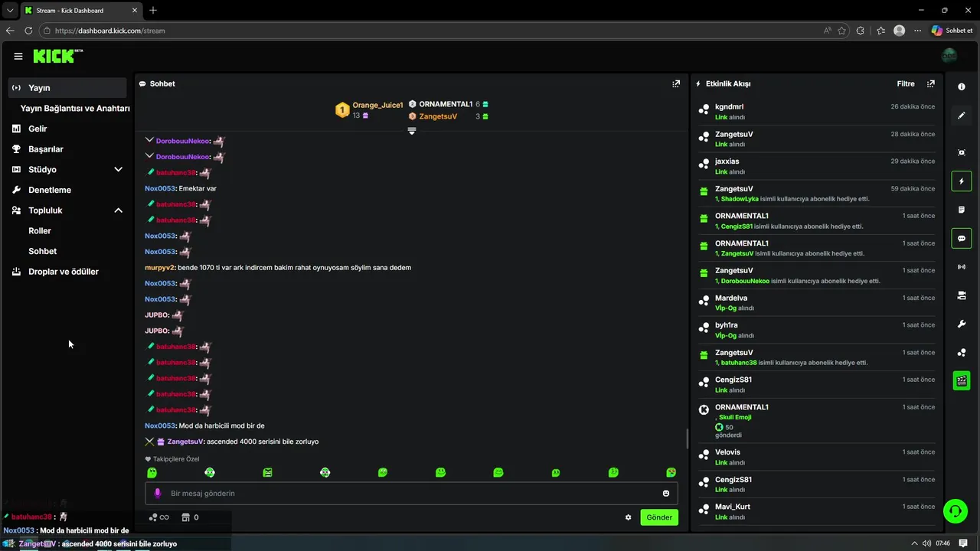Open Denetleme in the sidebar
This screenshot has width=980, height=551.
pyautogui.click(x=67, y=190)
